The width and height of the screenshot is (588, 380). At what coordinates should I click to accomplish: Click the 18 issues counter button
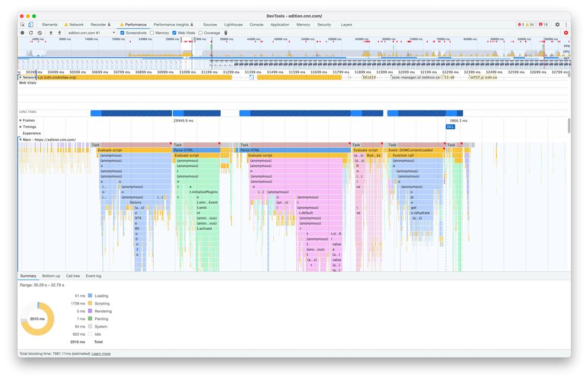pos(543,25)
